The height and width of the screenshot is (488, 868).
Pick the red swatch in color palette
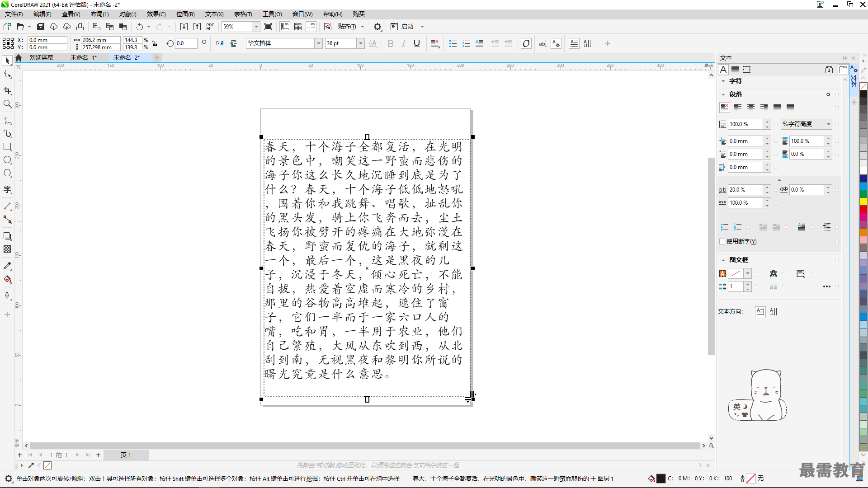[863, 209]
